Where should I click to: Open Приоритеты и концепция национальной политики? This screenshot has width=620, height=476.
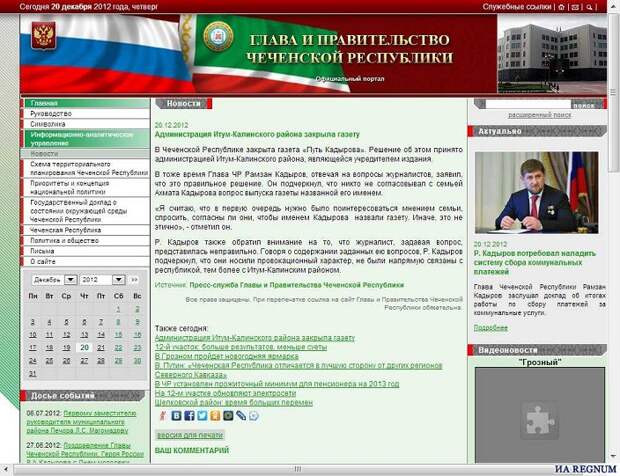tap(87, 188)
